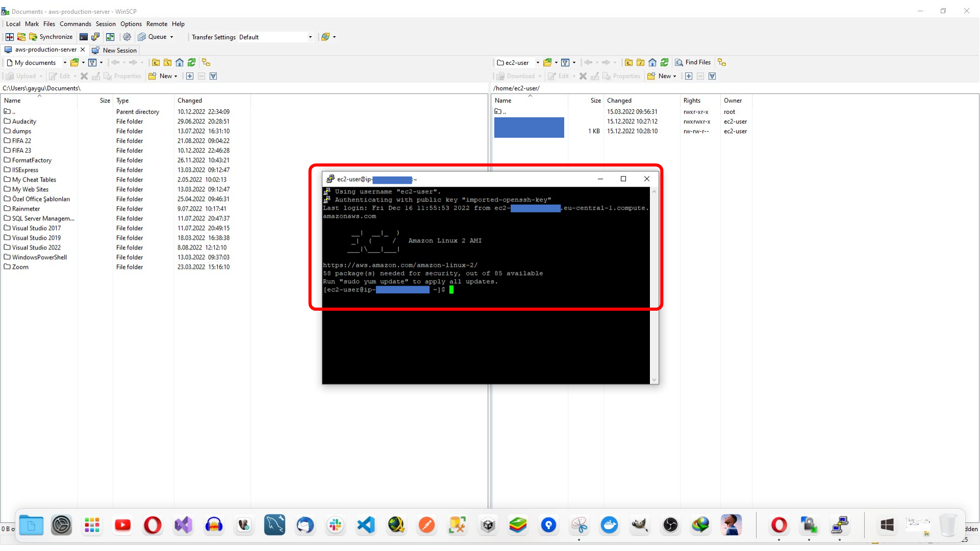Click the remote selection filter checkmark icon

pyautogui.click(x=712, y=76)
